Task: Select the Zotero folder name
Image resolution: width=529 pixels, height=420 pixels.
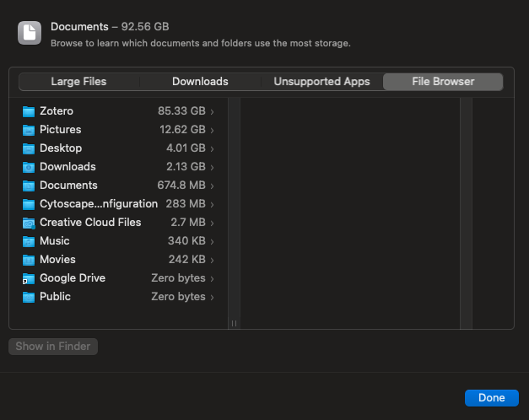Action: point(57,111)
